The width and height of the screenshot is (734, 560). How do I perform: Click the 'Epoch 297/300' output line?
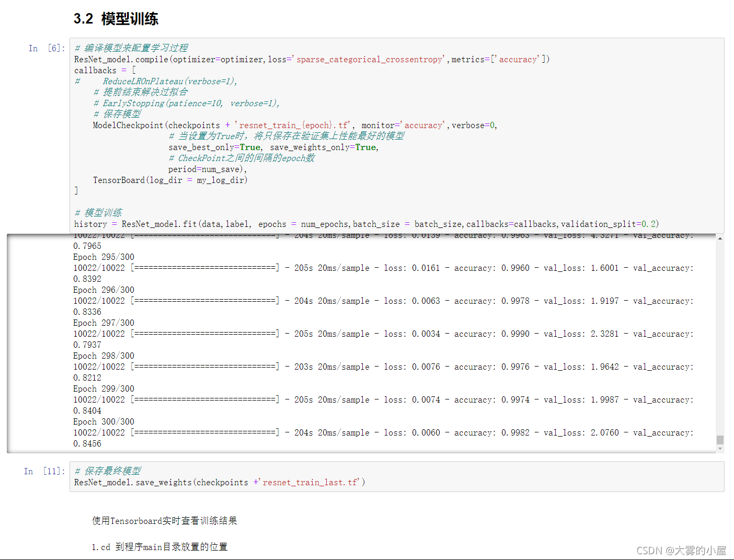point(104,323)
